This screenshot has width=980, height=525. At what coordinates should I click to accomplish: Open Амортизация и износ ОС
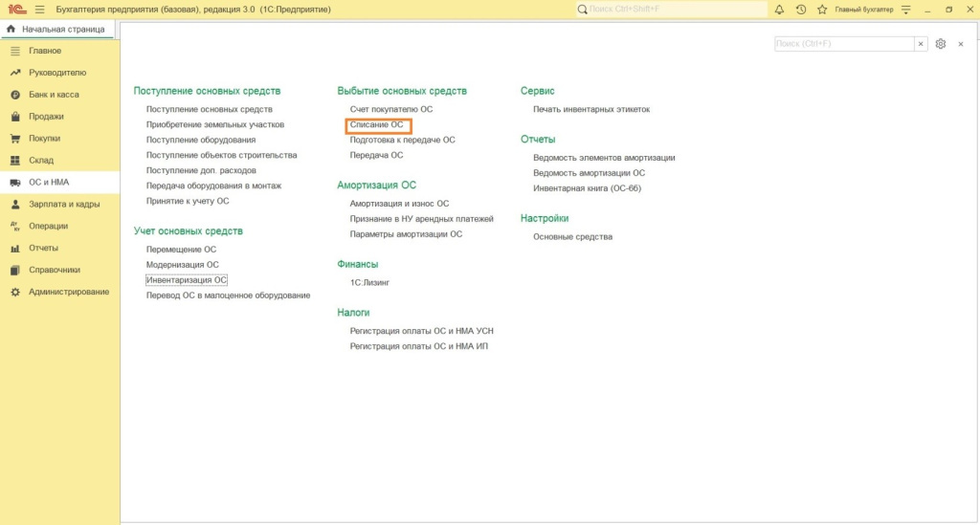tap(399, 204)
